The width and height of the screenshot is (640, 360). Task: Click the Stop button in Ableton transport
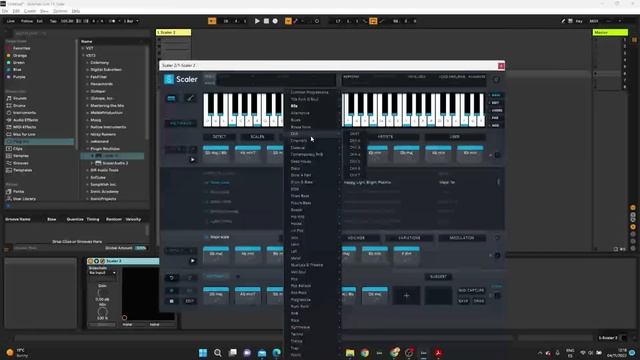(266, 21)
